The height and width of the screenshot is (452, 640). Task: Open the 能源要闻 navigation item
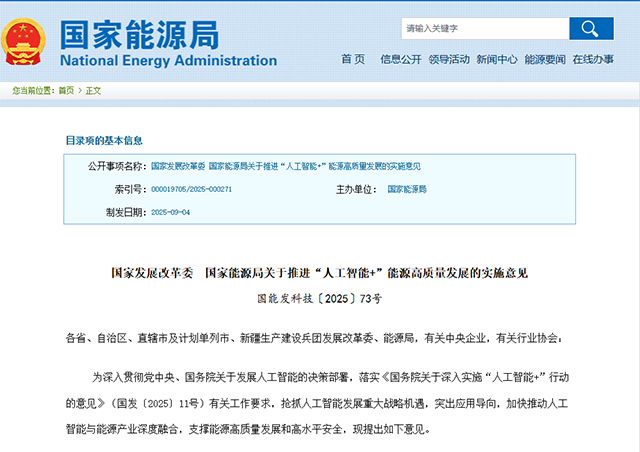(545, 59)
